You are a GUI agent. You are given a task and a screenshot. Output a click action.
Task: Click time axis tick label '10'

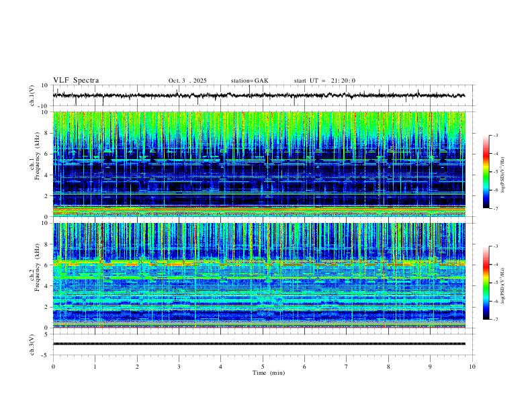pos(472,367)
